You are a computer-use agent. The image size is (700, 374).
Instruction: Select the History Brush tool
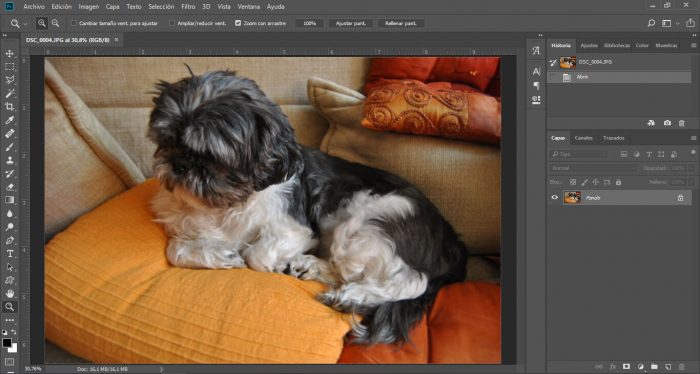[x=9, y=174]
